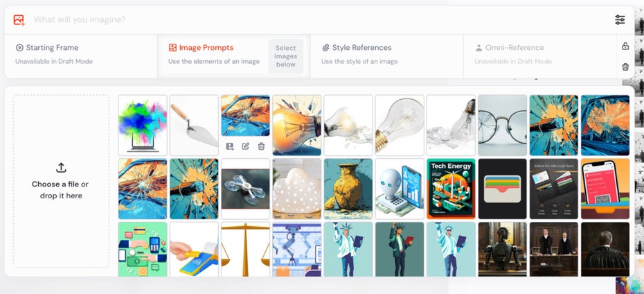Focus the What will you imagine field
The height and width of the screenshot is (294, 644).
[x=321, y=19]
